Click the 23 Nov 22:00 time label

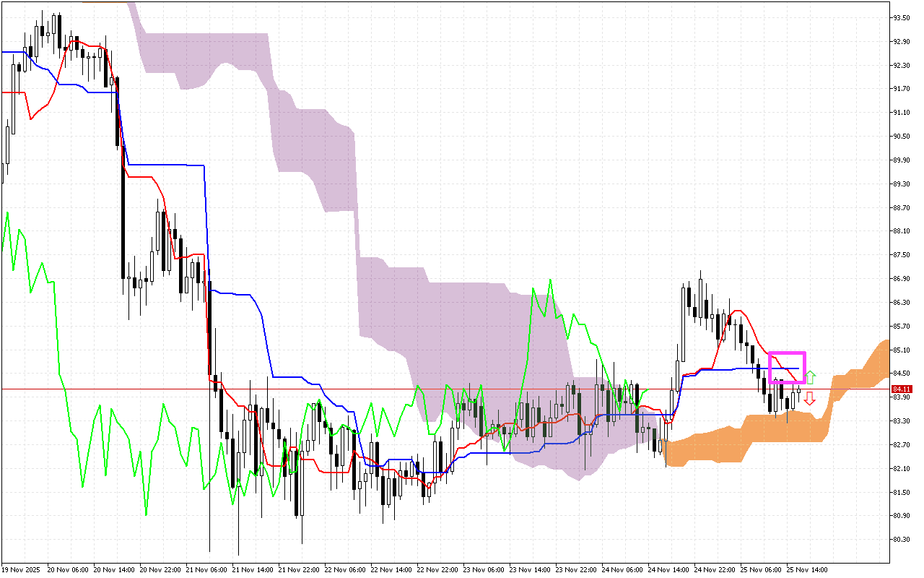point(577,569)
